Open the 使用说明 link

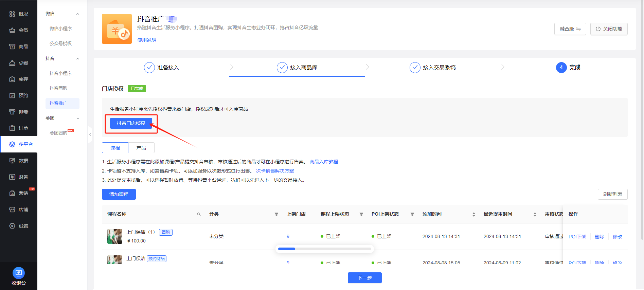[147, 40]
